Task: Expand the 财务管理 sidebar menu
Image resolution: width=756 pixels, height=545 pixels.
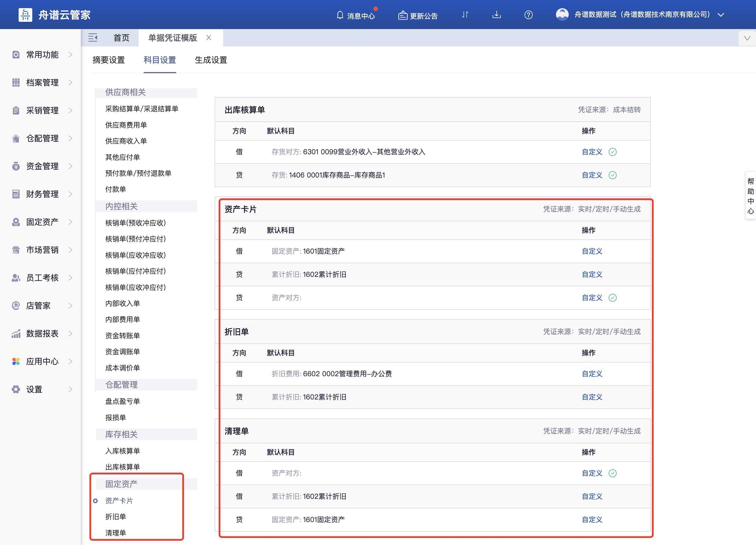Action: [x=42, y=194]
